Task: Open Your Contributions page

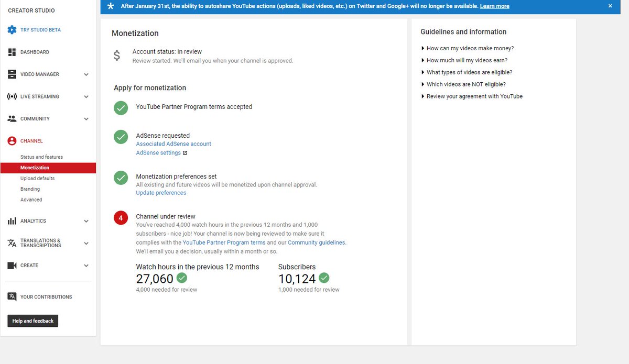Action: pos(46,297)
